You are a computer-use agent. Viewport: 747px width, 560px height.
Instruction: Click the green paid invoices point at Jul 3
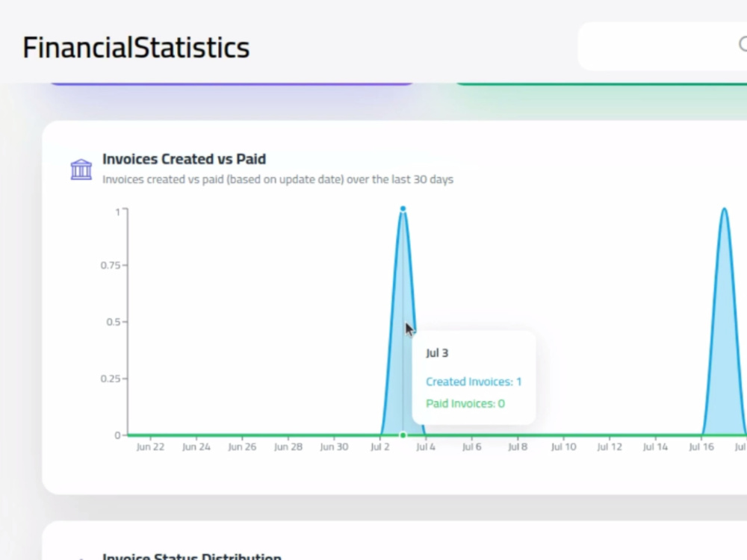coord(403,435)
